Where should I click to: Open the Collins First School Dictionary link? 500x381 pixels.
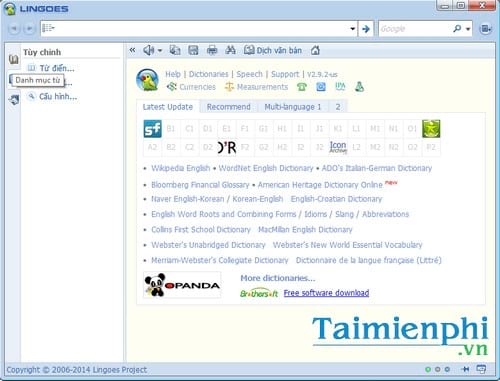pyautogui.click(x=201, y=230)
